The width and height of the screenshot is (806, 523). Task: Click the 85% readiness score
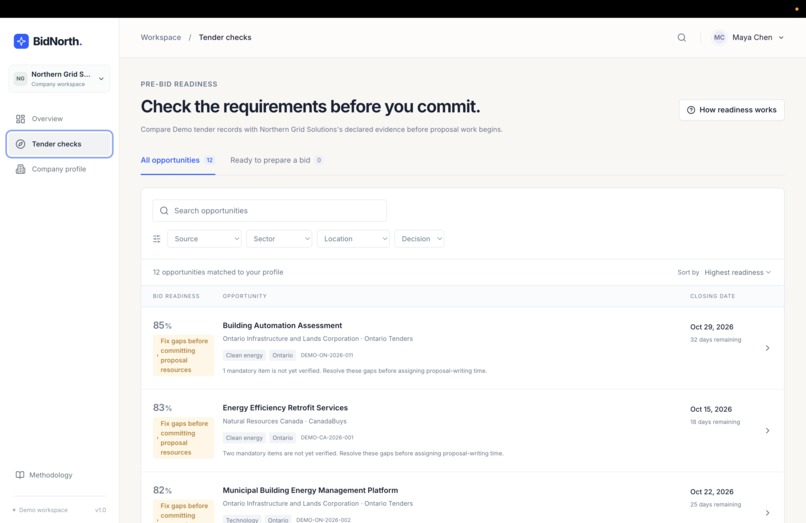click(162, 326)
